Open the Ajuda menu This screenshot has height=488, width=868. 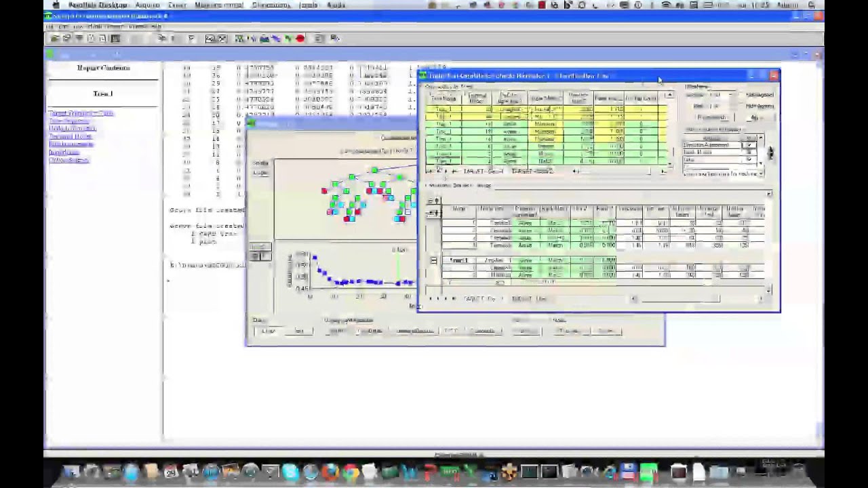point(336,5)
